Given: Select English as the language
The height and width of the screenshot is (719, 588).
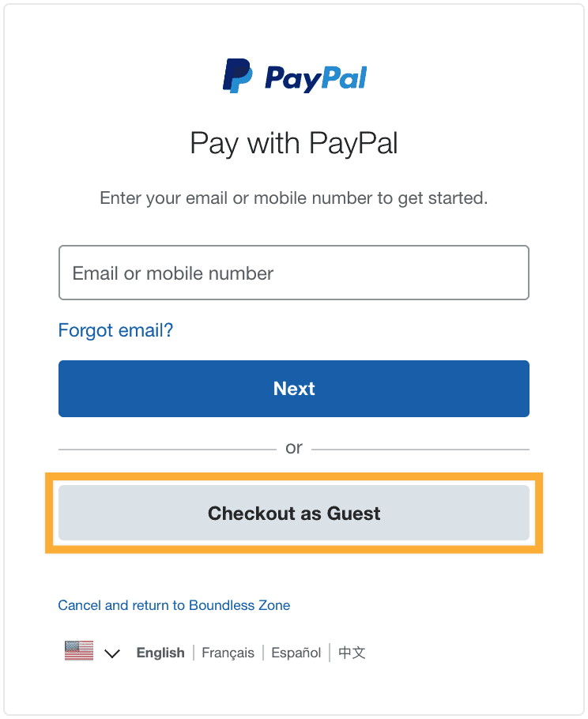Looking at the screenshot, I should pyautogui.click(x=160, y=653).
